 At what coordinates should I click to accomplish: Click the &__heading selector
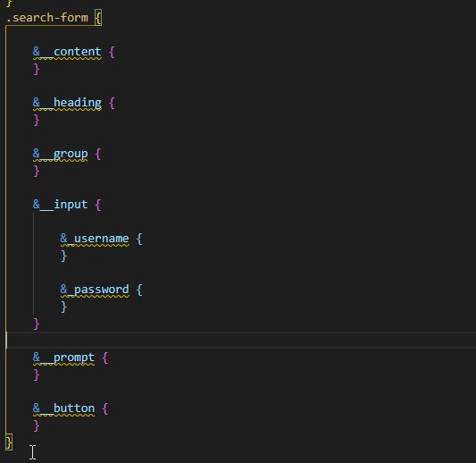(67, 103)
